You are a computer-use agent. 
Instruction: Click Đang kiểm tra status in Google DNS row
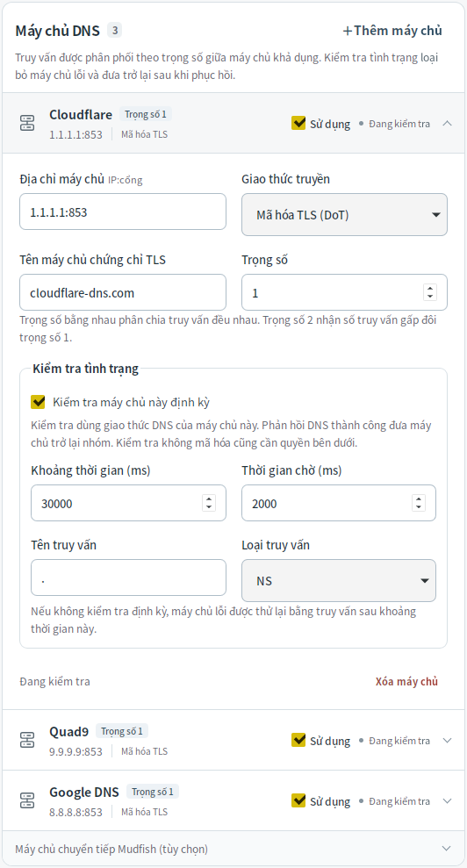click(399, 801)
